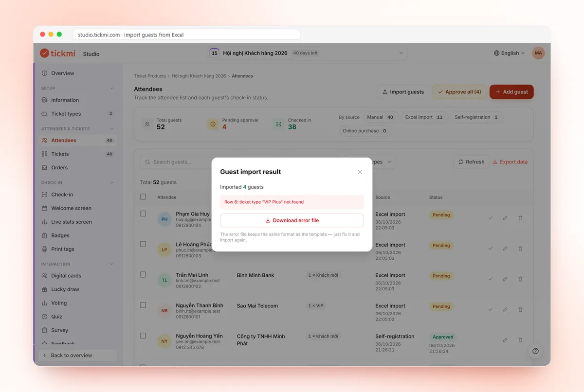Open the Orders sidebar page

click(x=78, y=167)
